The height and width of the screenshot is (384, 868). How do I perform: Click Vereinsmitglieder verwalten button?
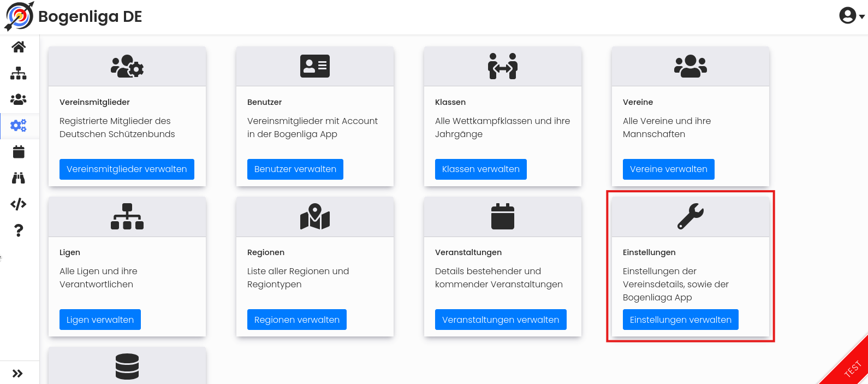(127, 169)
